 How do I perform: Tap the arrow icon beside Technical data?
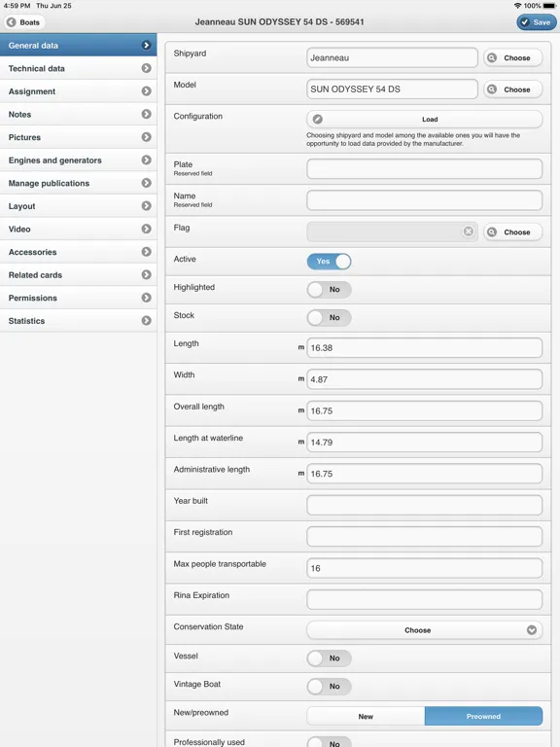[146, 68]
